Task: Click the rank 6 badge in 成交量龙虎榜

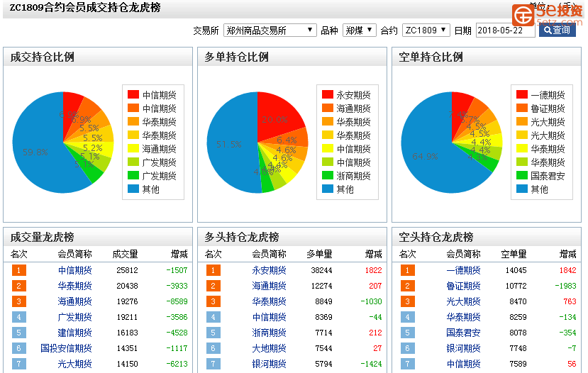Action: [18, 348]
